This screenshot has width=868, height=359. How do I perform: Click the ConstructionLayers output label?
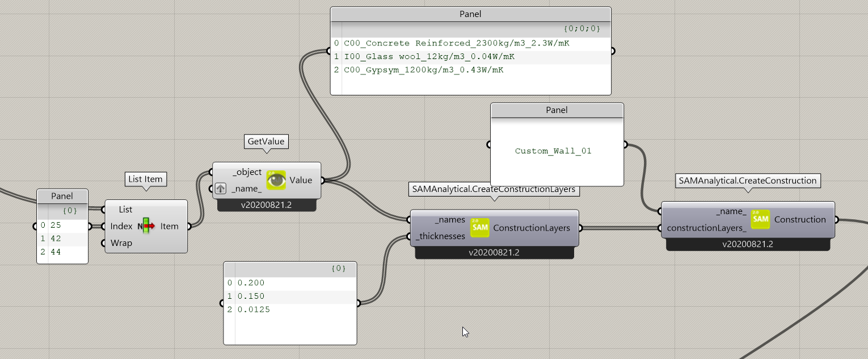click(x=532, y=228)
